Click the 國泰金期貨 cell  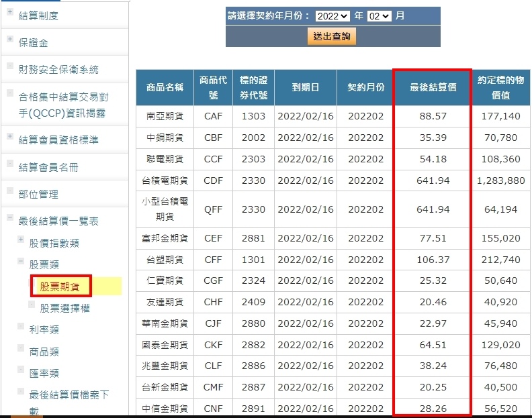[165, 345]
